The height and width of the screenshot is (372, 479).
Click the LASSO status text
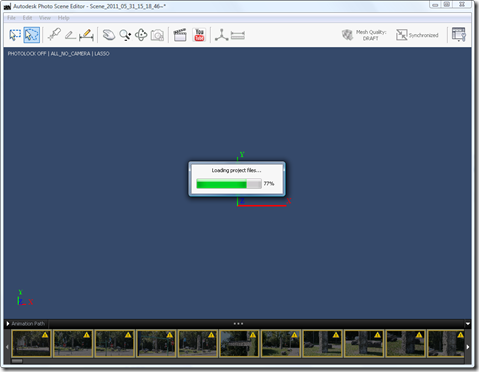[102, 54]
